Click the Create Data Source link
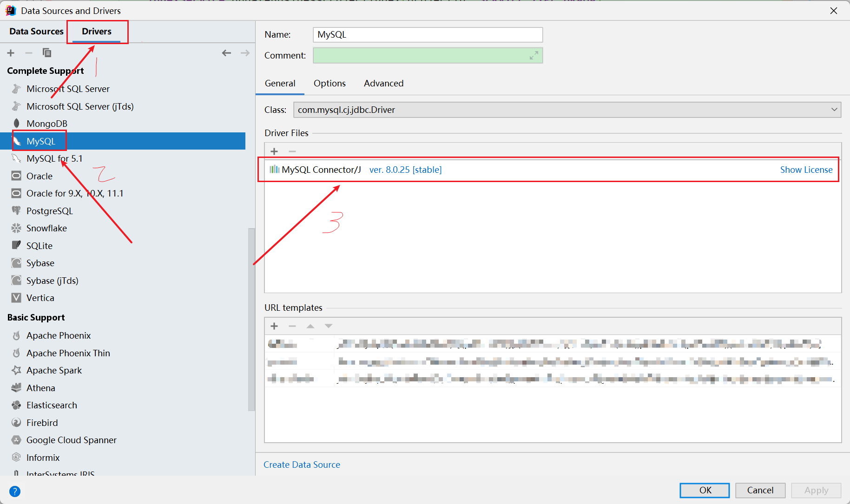Image resolution: width=850 pixels, height=504 pixels. (x=302, y=465)
